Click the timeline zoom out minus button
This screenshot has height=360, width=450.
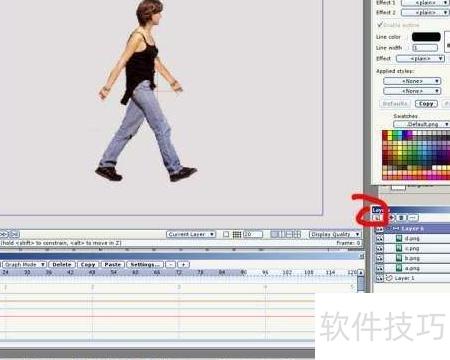click(170, 264)
